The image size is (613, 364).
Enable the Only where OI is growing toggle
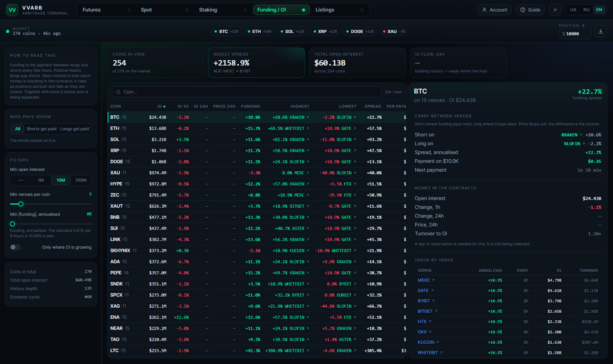tap(15, 247)
